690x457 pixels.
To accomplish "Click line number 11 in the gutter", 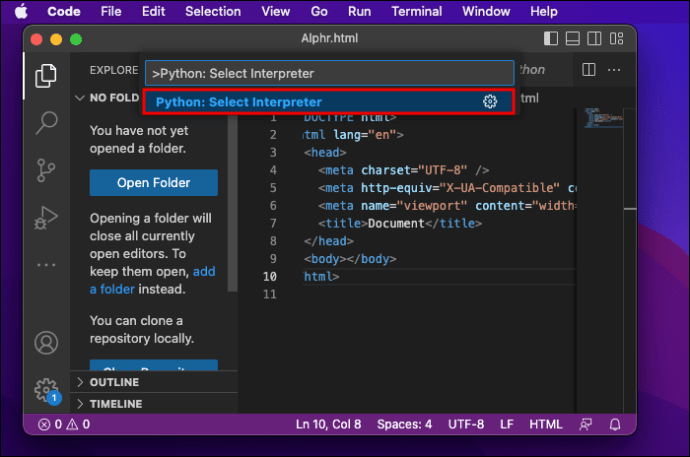I will click(270, 294).
